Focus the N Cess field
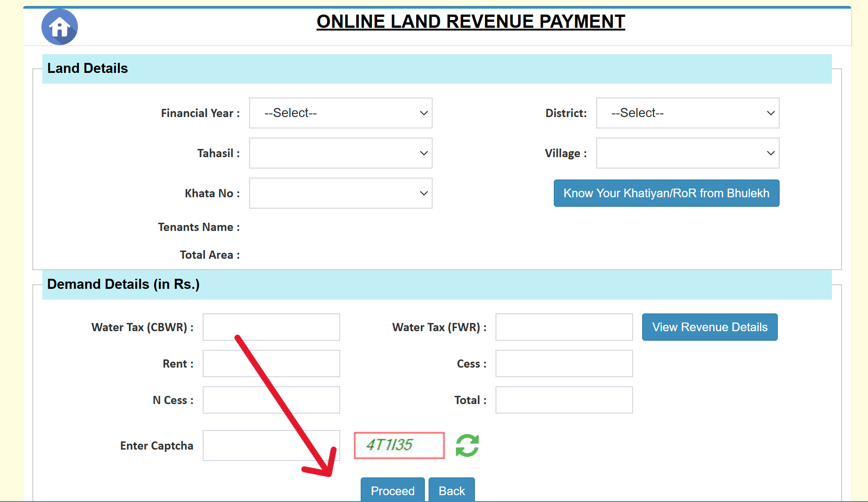 (x=271, y=400)
